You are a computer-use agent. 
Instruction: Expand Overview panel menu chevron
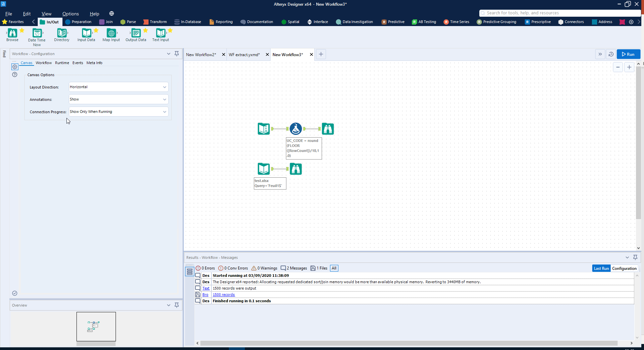coord(169,305)
